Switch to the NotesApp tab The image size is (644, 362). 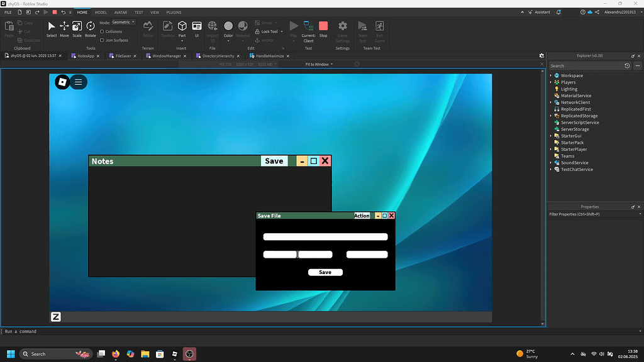click(x=84, y=55)
